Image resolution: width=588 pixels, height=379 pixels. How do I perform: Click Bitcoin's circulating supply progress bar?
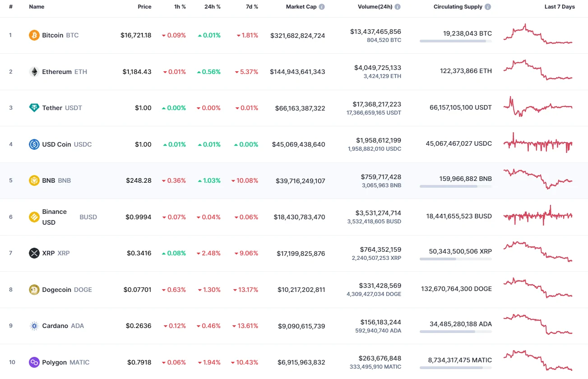(455, 41)
